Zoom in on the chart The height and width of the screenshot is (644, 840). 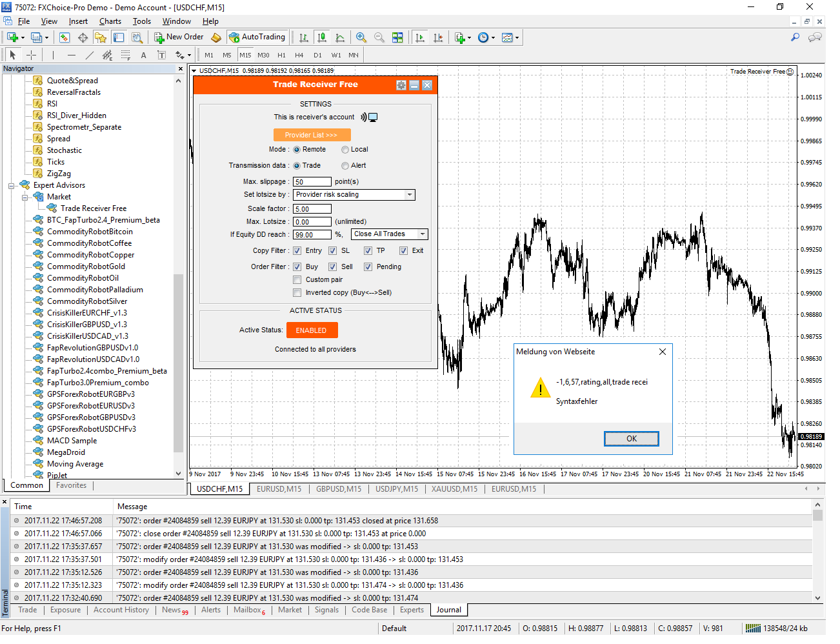pos(361,37)
